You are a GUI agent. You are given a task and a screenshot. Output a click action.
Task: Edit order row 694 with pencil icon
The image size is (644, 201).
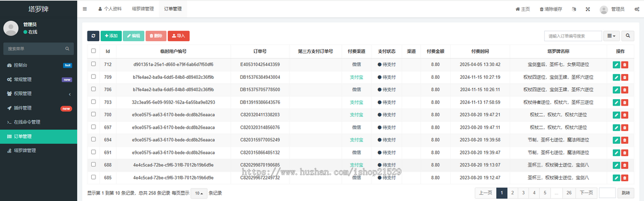pyautogui.click(x=616, y=140)
